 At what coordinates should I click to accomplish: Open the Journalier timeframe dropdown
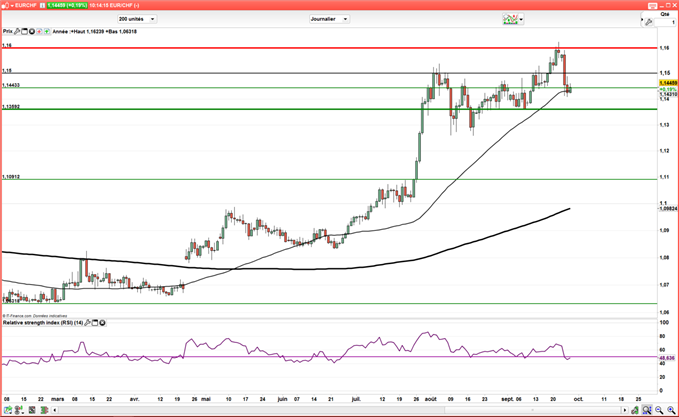click(330, 19)
